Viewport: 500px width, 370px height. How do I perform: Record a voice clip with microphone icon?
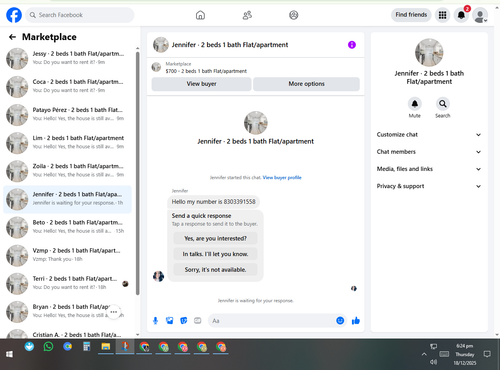pos(155,321)
